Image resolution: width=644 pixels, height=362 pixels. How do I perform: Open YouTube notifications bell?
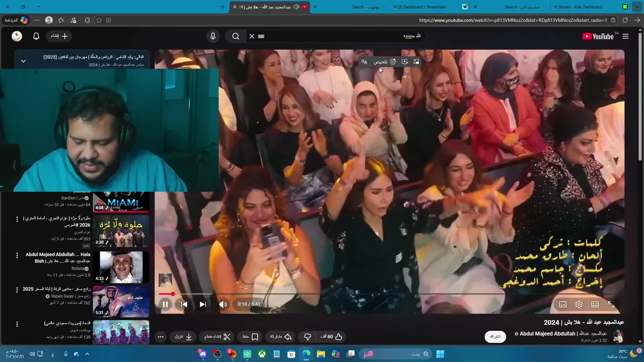pyautogui.click(x=36, y=36)
